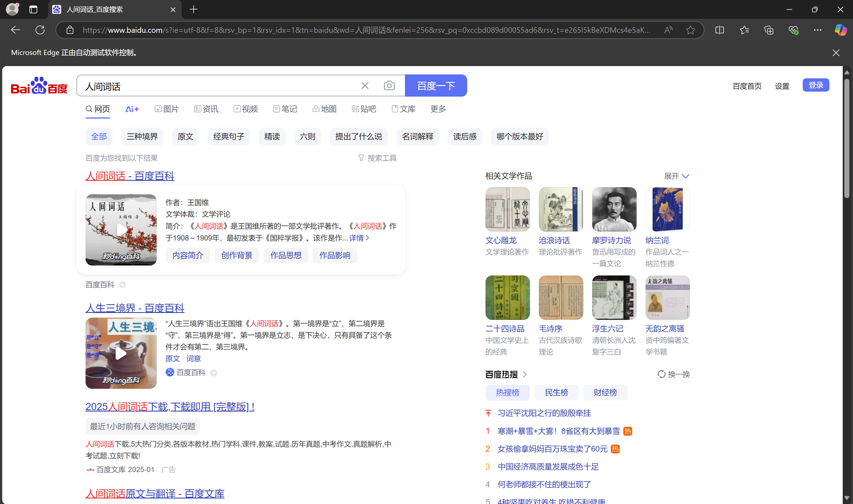Click the browser back arrow
This screenshot has height=504, width=853.
point(15,30)
